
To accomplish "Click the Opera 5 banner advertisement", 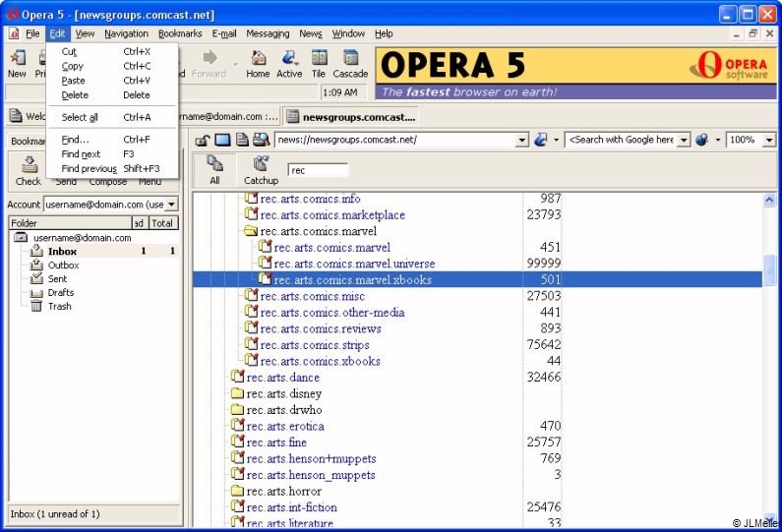I will 576,74.
